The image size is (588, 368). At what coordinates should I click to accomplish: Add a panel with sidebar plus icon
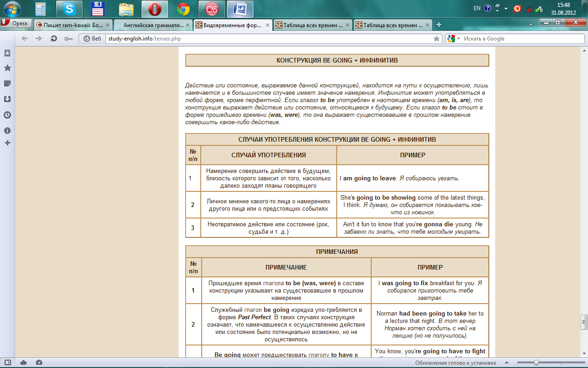[x=7, y=143]
